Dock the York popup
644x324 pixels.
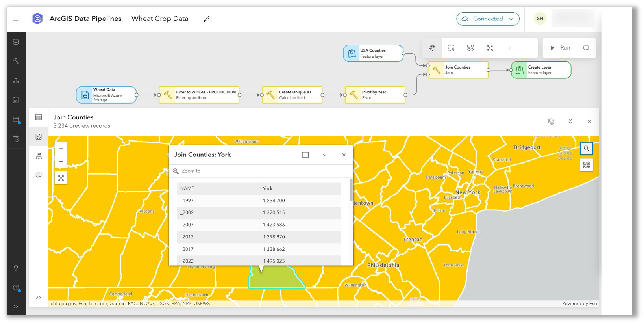(x=305, y=155)
